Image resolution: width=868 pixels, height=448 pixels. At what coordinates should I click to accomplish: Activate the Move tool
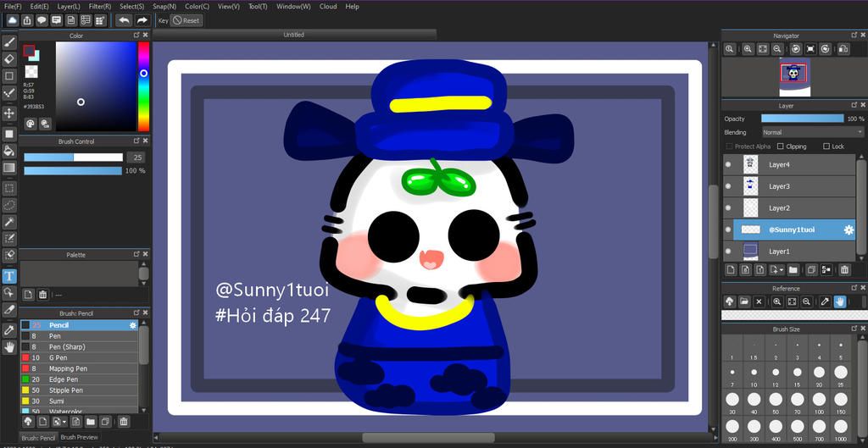pos(8,113)
